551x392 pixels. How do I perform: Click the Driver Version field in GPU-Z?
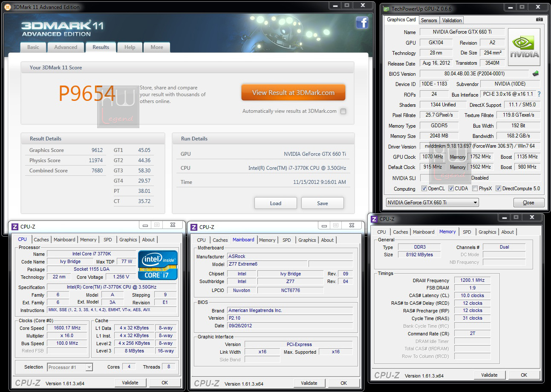coord(480,146)
